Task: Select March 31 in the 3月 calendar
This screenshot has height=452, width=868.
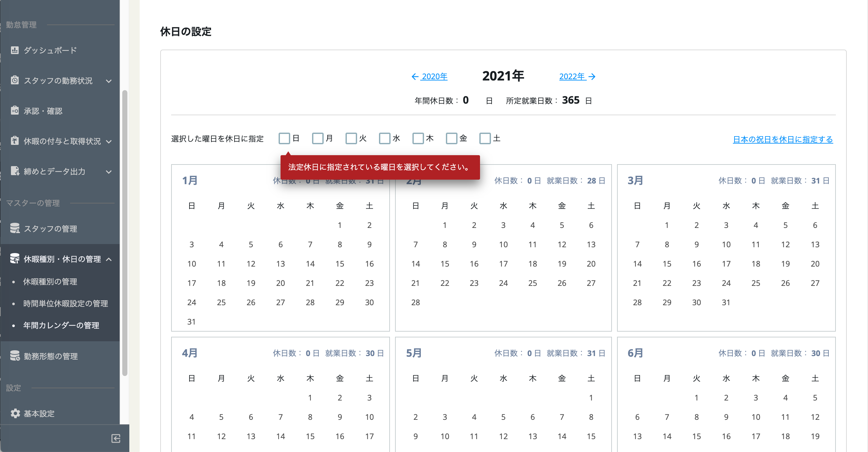Action: click(x=726, y=302)
